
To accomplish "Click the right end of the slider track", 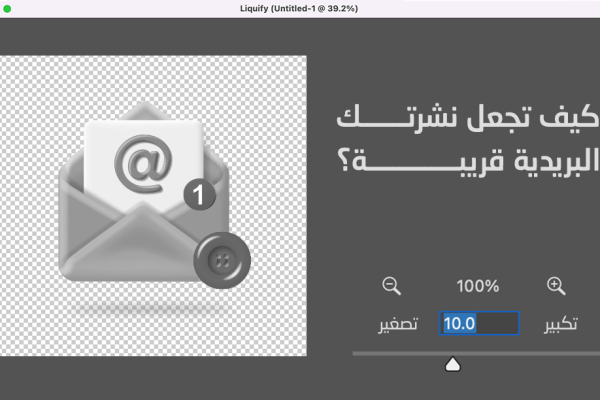I will (x=595, y=353).
